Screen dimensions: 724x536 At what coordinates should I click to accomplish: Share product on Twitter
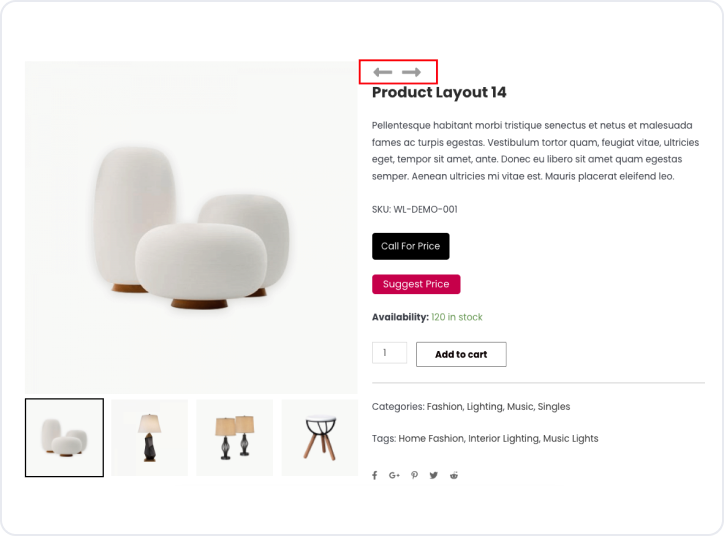point(434,475)
